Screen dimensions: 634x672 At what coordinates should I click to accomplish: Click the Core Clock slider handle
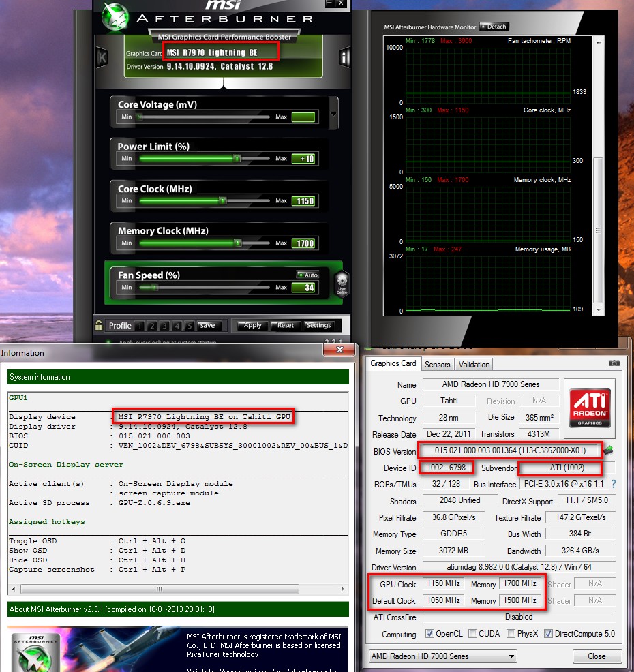click(222, 201)
